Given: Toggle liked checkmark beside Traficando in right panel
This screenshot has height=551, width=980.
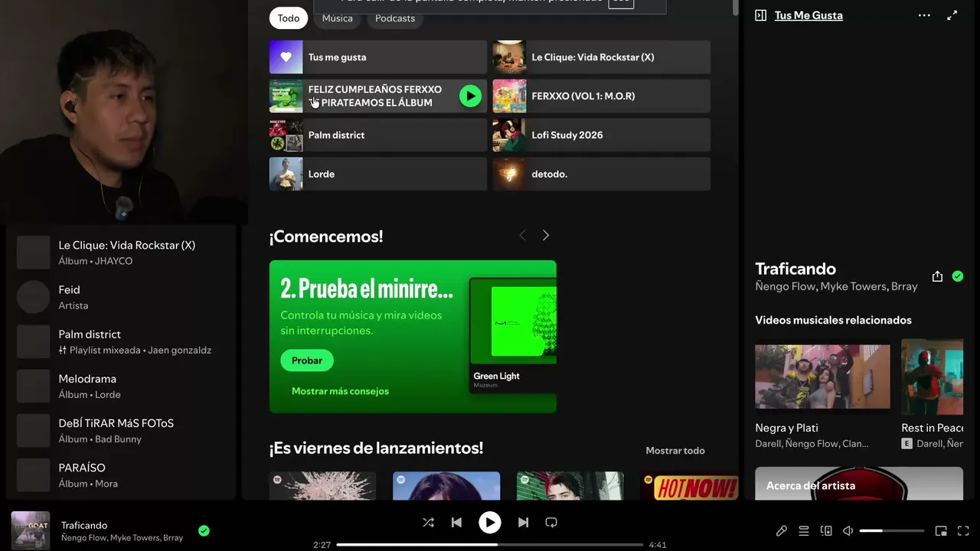Looking at the screenshot, I should pos(958,276).
